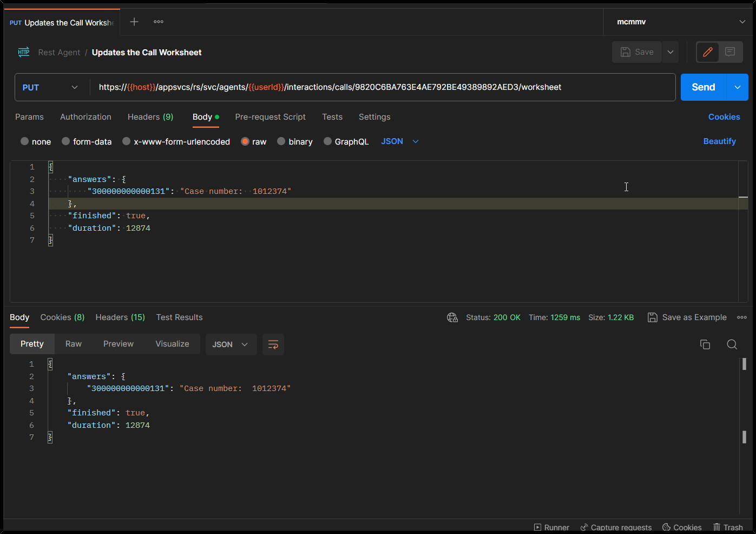Switch response view to Preview
Image resolution: width=756 pixels, height=534 pixels.
(119, 344)
